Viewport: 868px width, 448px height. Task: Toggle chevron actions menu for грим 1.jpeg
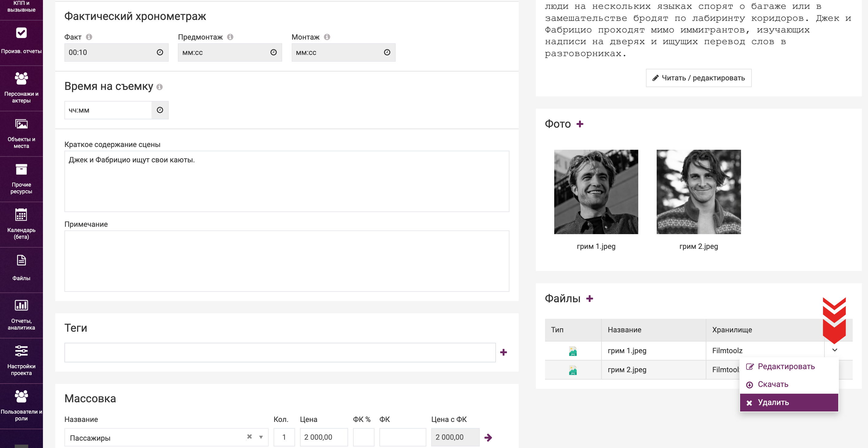834,350
